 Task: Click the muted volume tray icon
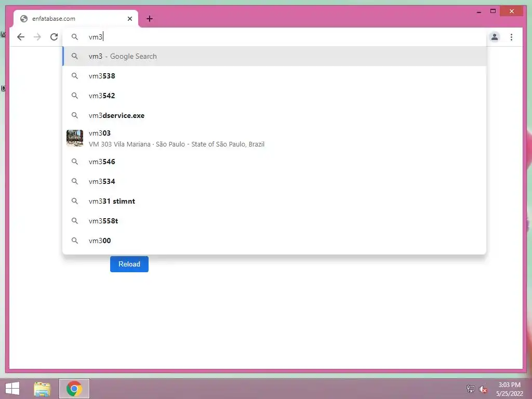(483, 389)
